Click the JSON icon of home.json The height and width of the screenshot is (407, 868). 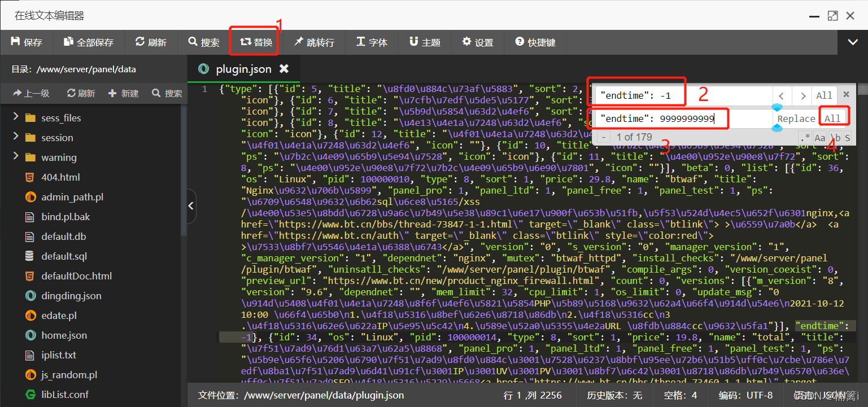[x=30, y=335]
